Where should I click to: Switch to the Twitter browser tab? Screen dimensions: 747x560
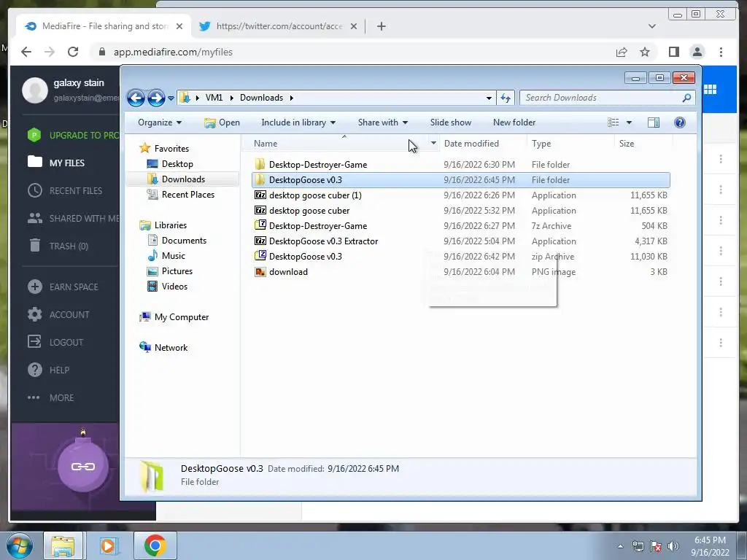click(x=278, y=26)
